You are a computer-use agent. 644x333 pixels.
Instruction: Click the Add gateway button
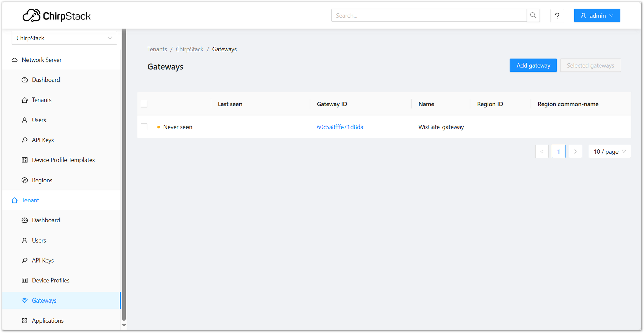(533, 65)
